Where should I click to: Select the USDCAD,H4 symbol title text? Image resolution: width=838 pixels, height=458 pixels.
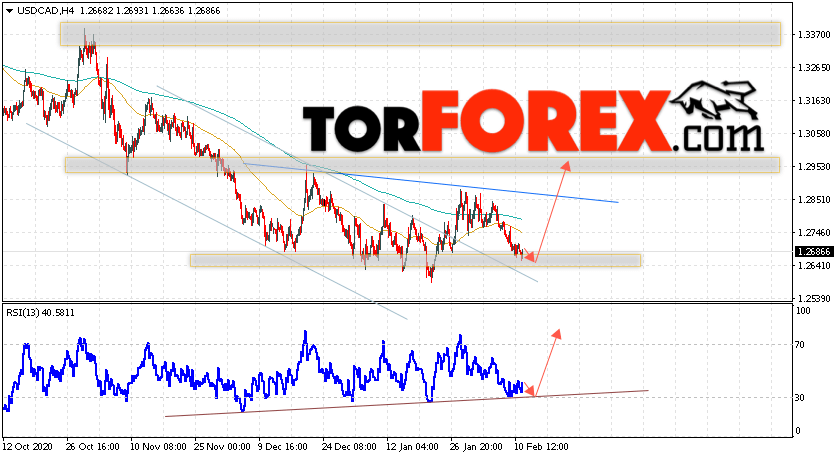point(46,11)
